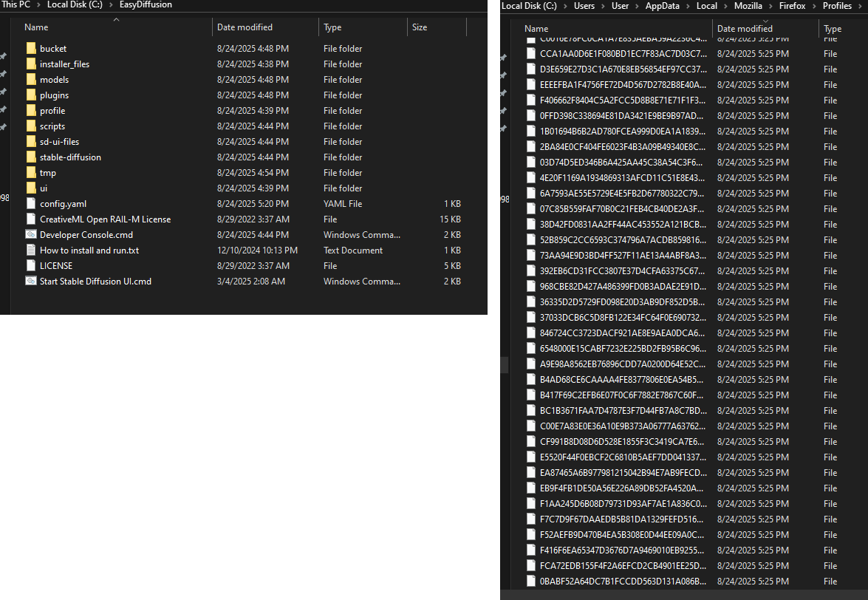Select file name 38D42FD0831AA2FF44AC453552A121BCB
Screen dimensions: 868x600
pyautogui.click(x=623, y=224)
